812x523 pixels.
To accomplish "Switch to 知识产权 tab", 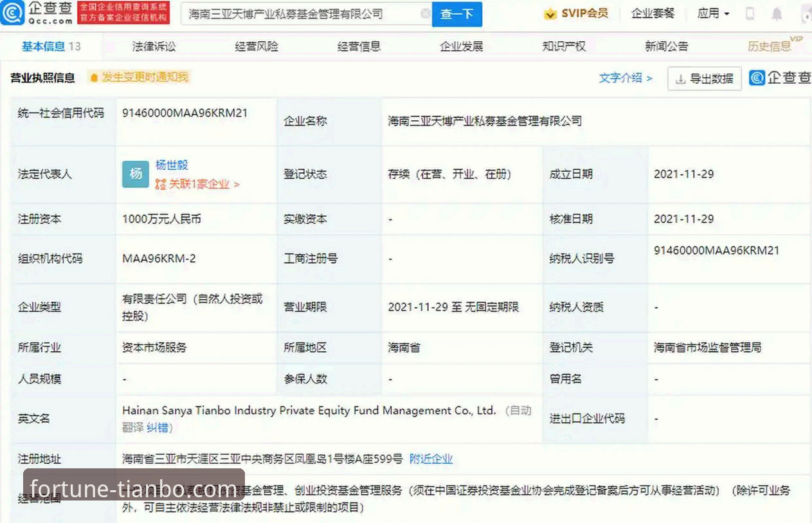I will tap(564, 46).
